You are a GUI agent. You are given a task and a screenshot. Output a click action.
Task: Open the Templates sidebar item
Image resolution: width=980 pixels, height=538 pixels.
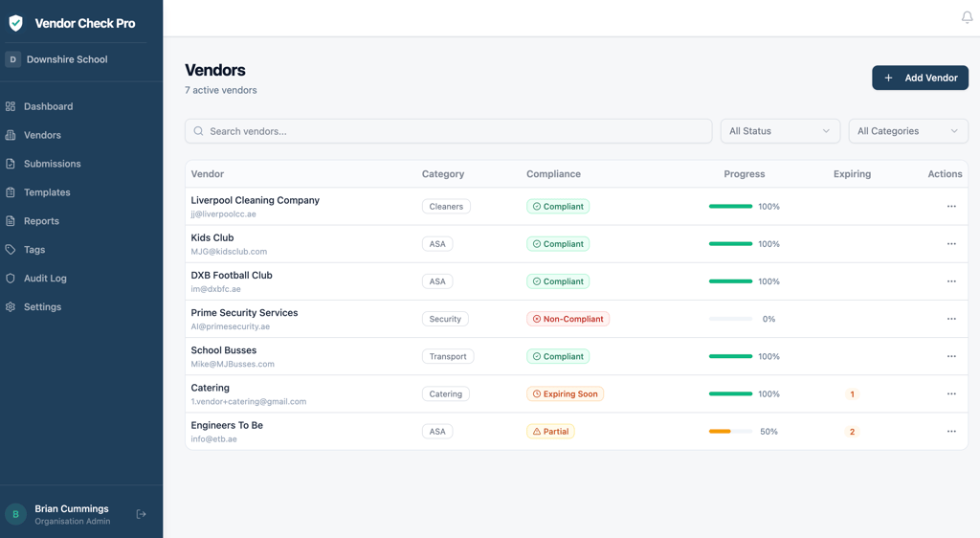(47, 192)
